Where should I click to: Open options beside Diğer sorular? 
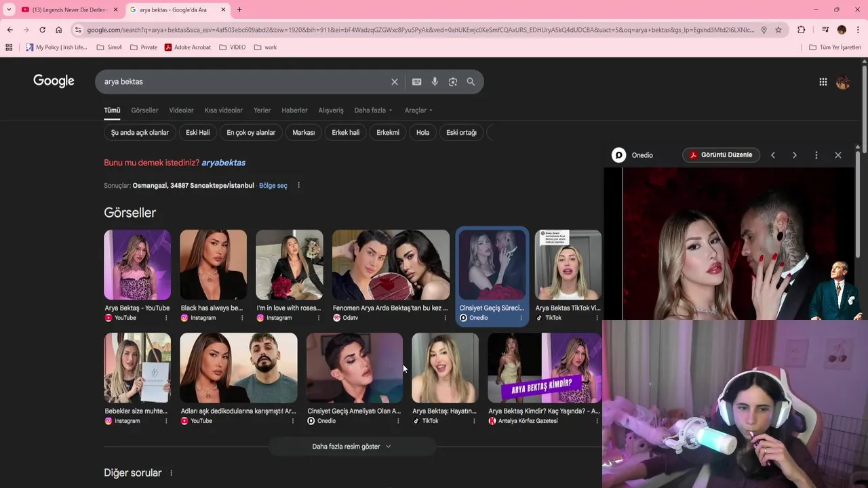click(x=171, y=473)
